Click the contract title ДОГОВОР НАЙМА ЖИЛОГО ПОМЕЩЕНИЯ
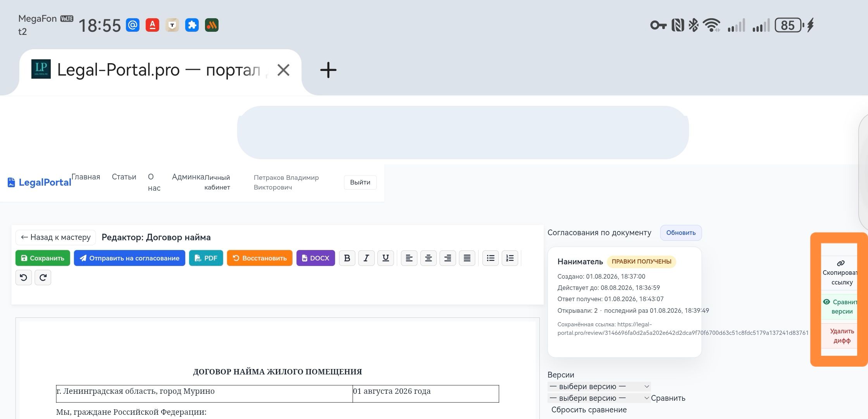The height and width of the screenshot is (419, 868). click(x=277, y=372)
